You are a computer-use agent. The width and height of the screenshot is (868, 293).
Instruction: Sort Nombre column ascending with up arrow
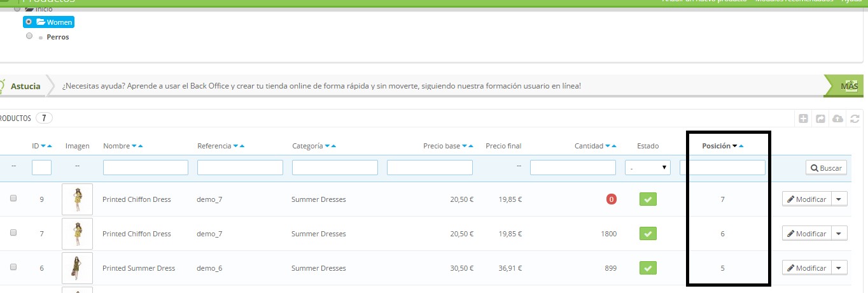141,146
